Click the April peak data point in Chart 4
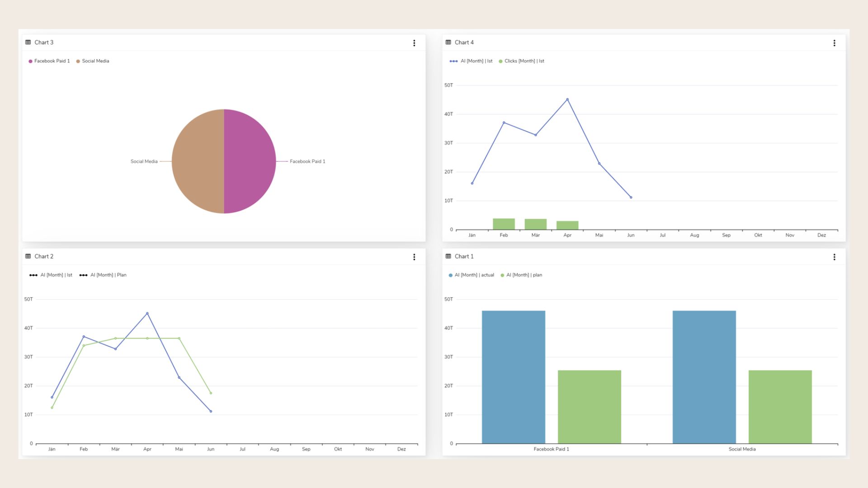Image resolution: width=868 pixels, height=488 pixels. (567, 99)
